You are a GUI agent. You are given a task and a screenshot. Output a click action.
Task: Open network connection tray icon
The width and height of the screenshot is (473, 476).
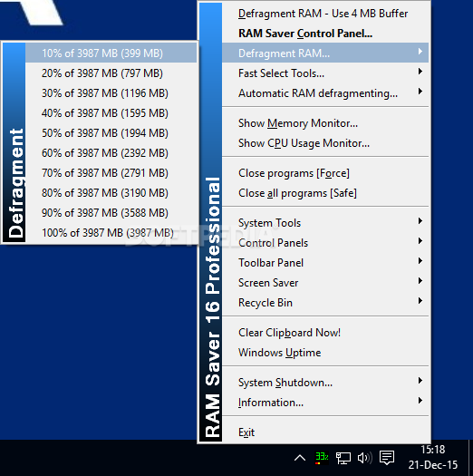point(343,458)
